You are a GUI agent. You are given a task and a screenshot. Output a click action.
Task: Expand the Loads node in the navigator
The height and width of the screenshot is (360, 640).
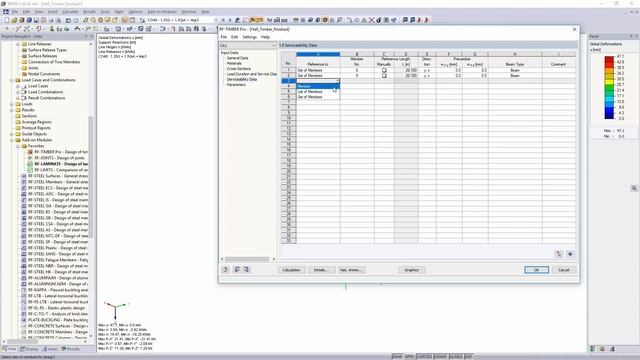[x=11, y=104]
